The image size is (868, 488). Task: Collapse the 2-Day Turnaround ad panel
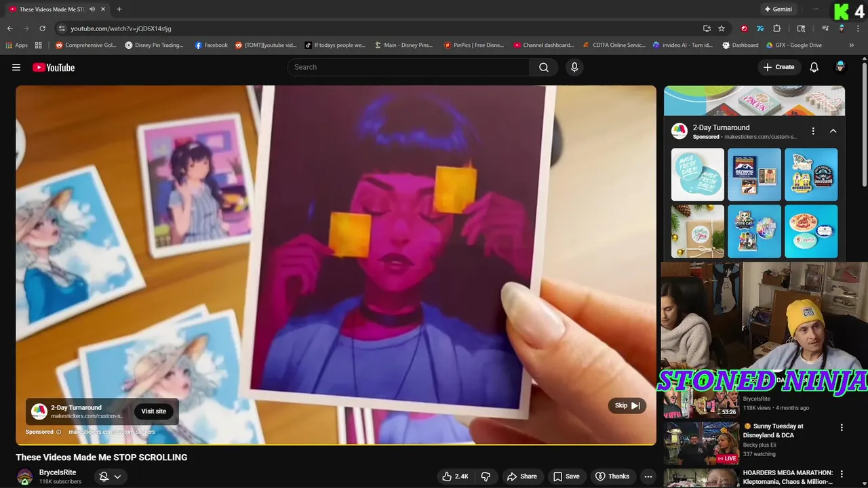pyautogui.click(x=833, y=131)
